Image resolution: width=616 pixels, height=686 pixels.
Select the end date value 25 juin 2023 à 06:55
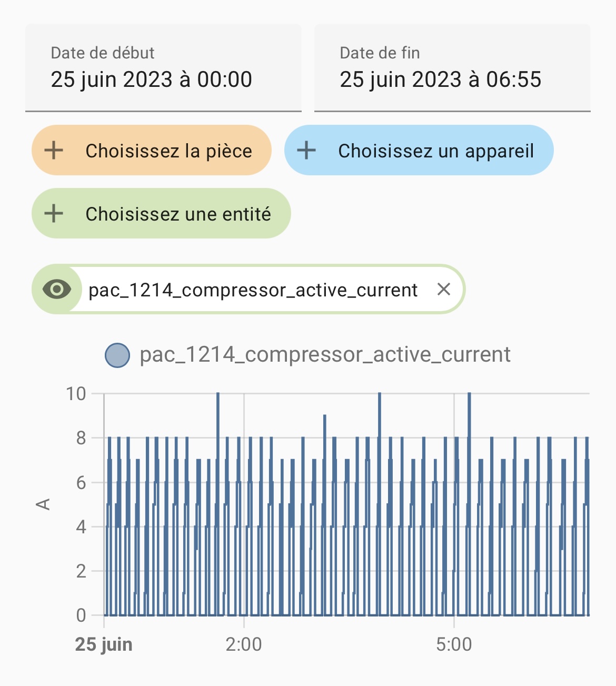click(x=441, y=79)
